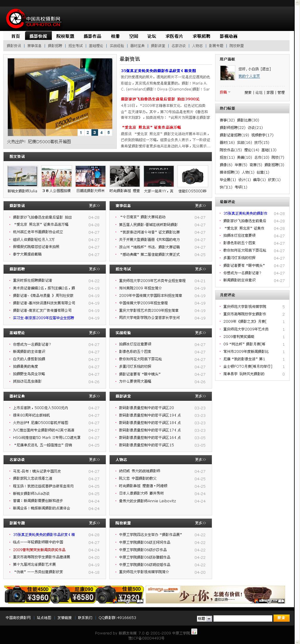
Task: Expand 更多 in the 摄影讲堂 section
Action: (x=200, y=396)
